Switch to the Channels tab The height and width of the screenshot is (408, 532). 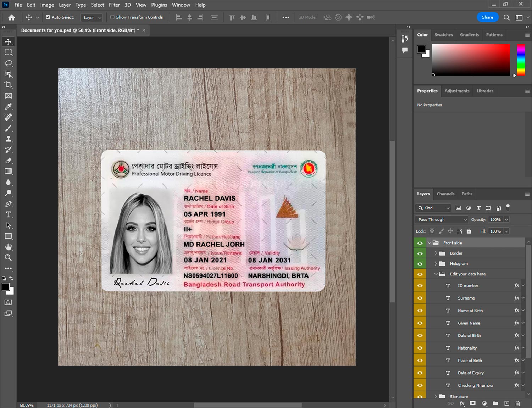[x=445, y=194]
